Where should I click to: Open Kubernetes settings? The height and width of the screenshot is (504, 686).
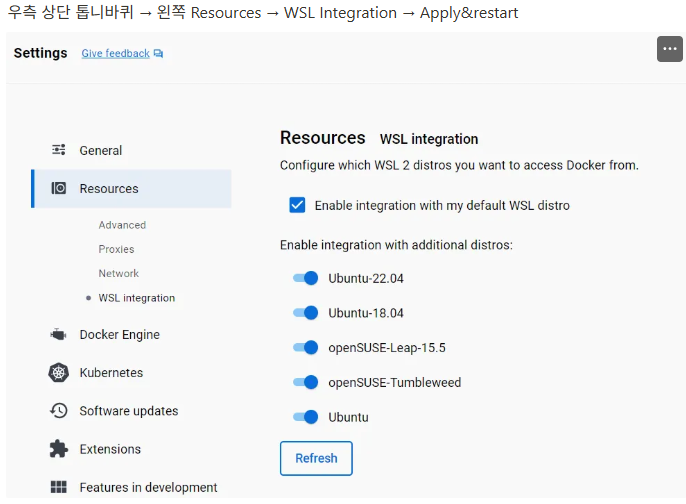click(x=111, y=373)
